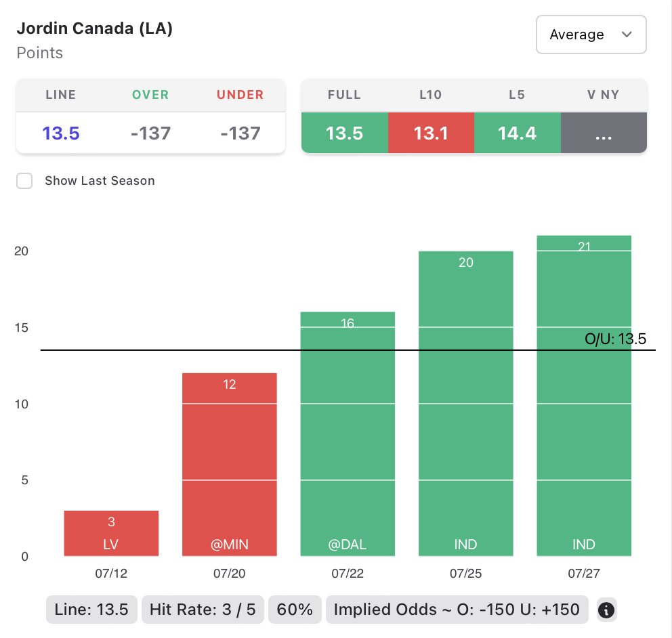Click the Jordin Canada (LA) title
The height and width of the screenshot is (638, 672).
click(95, 28)
